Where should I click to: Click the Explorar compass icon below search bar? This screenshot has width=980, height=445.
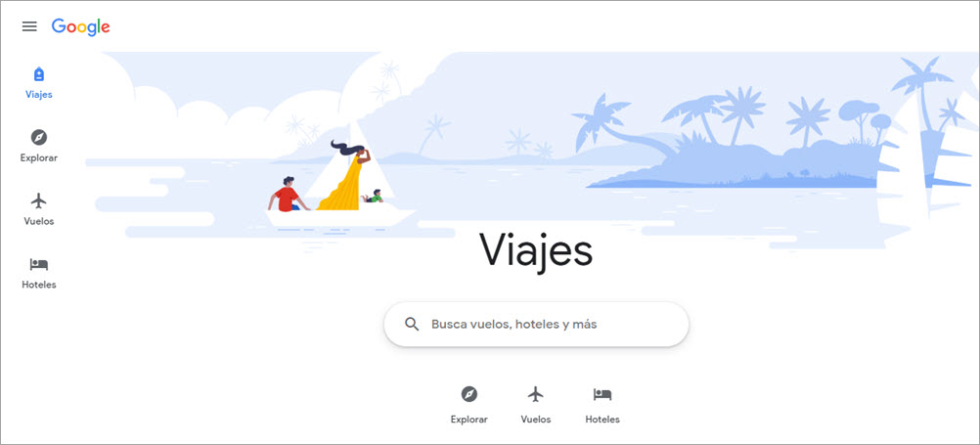pos(469,394)
